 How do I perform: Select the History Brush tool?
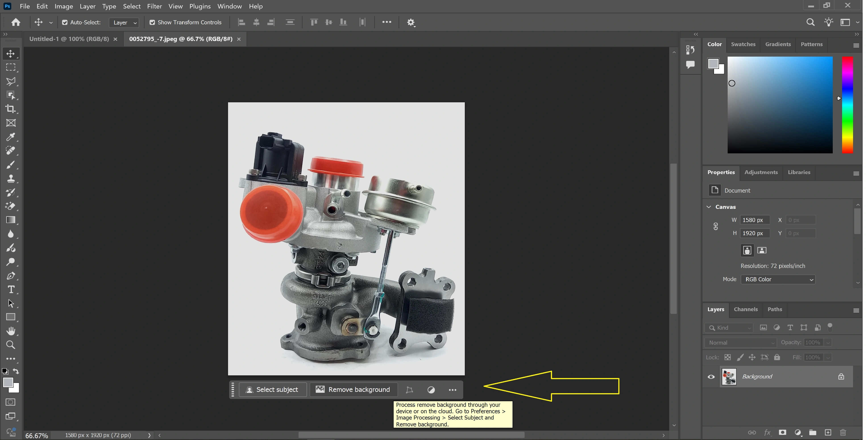[11, 192]
